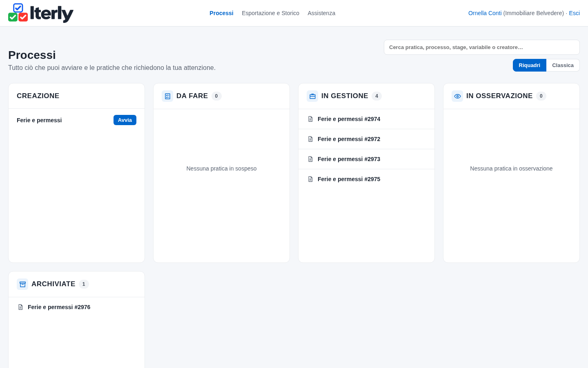Open the Assistenza page
Image resolution: width=588 pixels, height=368 pixels.
(x=321, y=13)
